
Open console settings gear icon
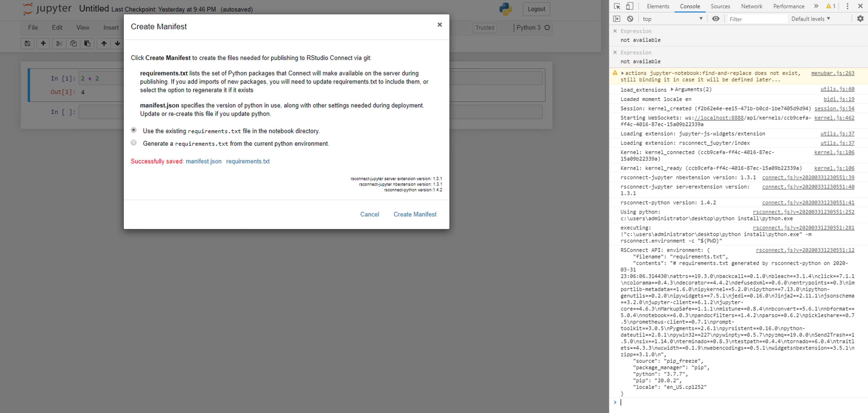coord(860,19)
